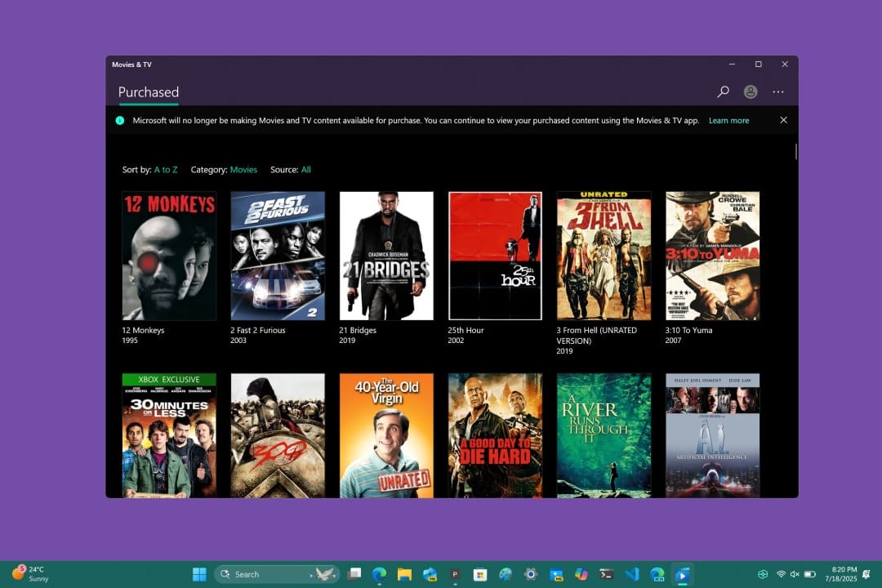
Task: Click the info icon on the notice banner
Action: tap(120, 120)
